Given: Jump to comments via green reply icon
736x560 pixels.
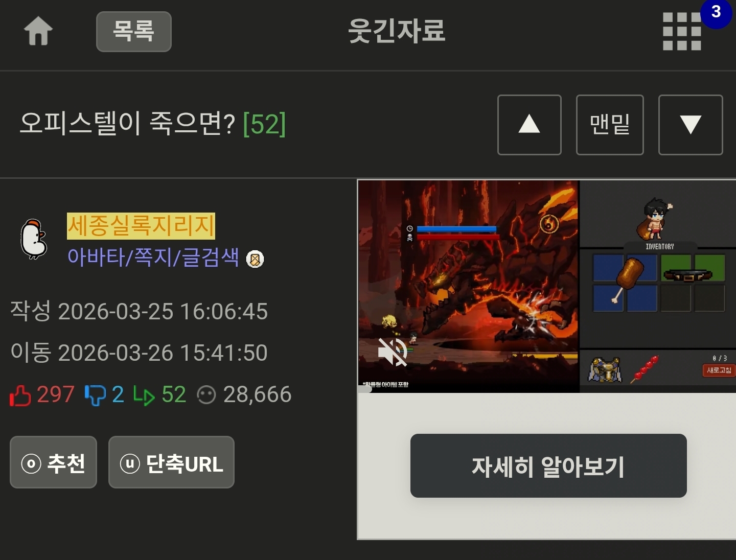Looking at the screenshot, I should pos(144,395).
